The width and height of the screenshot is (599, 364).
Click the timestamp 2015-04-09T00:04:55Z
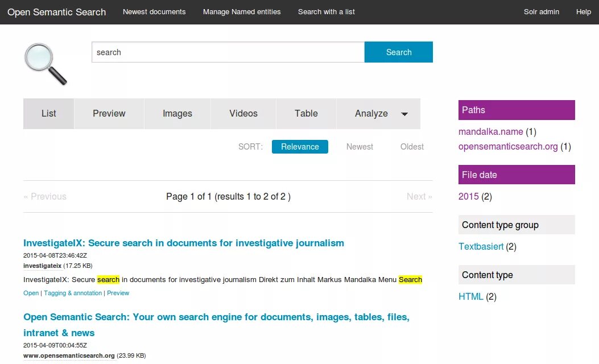pos(55,345)
